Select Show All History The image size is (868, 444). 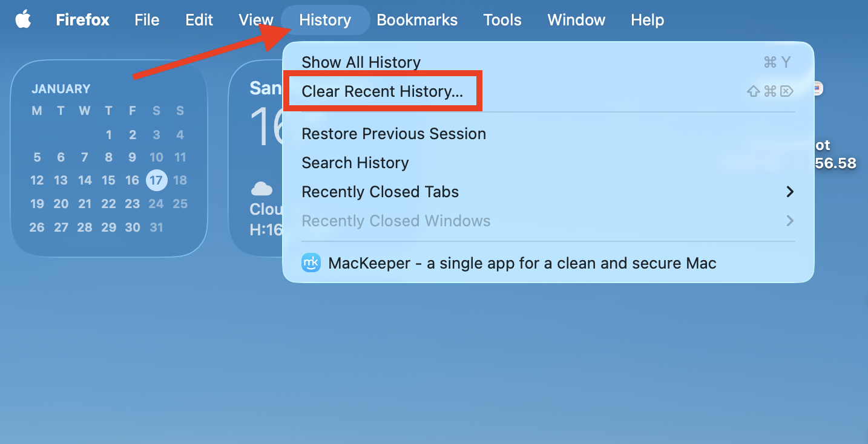pyautogui.click(x=361, y=62)
